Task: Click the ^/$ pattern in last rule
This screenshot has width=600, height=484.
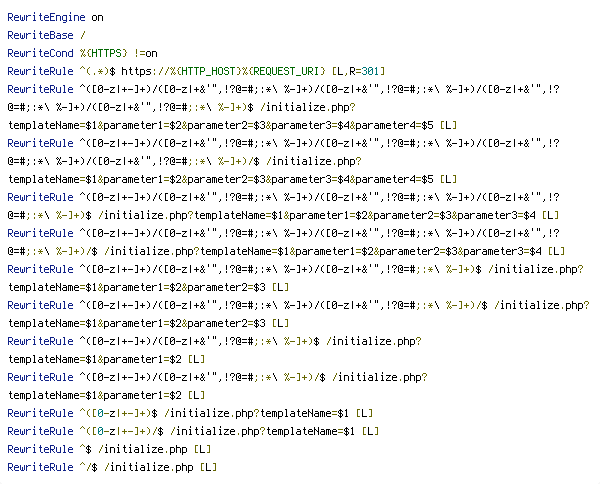Action: (88, 467)
